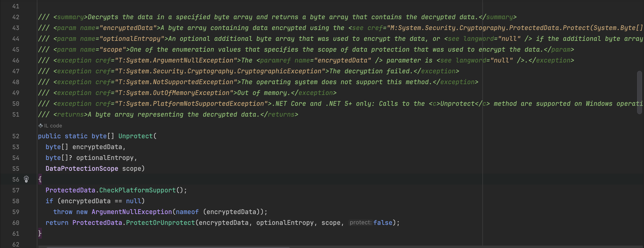
Task: Click the closing brace on line 61
Action: click(40, 233)
